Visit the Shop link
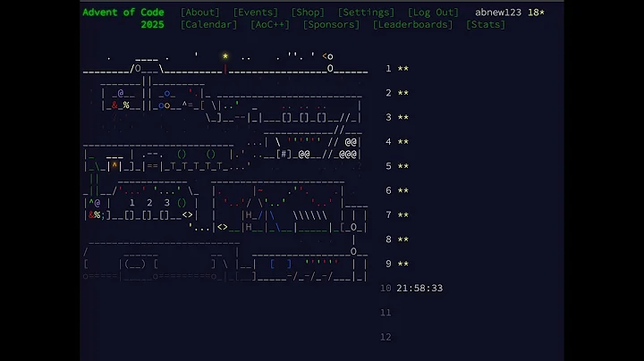 (308, 13)
